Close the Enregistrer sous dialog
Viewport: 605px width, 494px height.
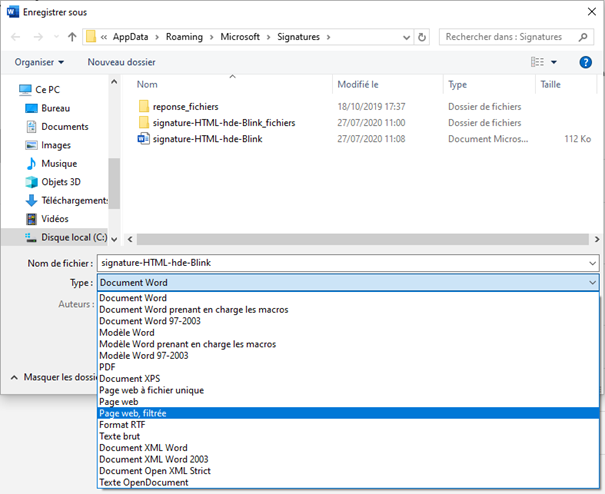(591, 12)
